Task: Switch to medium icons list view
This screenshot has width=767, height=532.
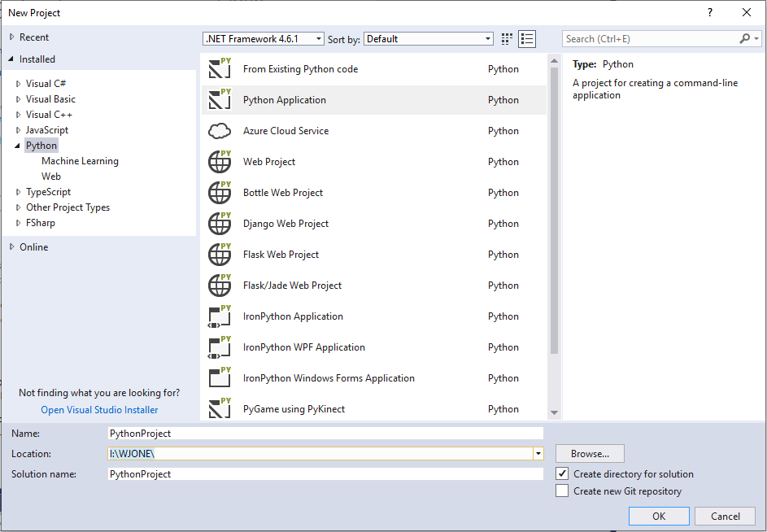Action: click(x=527, y=39)
